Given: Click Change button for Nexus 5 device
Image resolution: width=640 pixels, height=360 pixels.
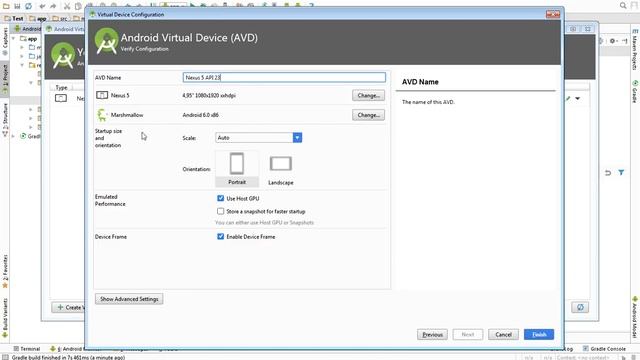Looking at the screenshot, I should point(368,95).
